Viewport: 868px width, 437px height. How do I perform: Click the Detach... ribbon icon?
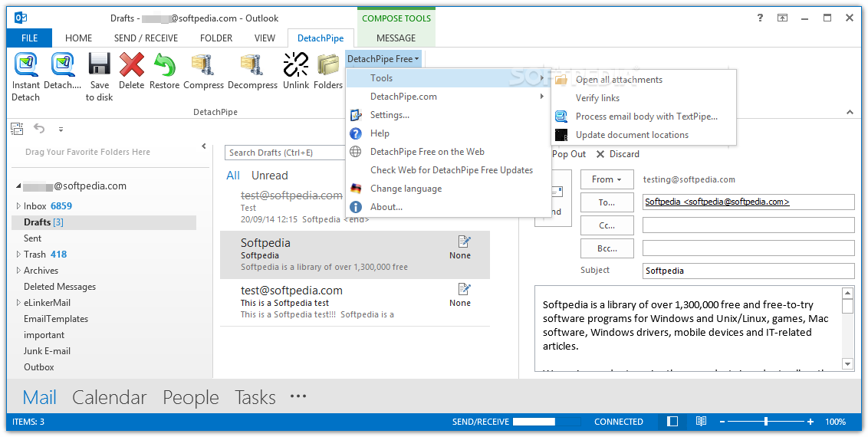pyautogui.click(x=63, y=64)
